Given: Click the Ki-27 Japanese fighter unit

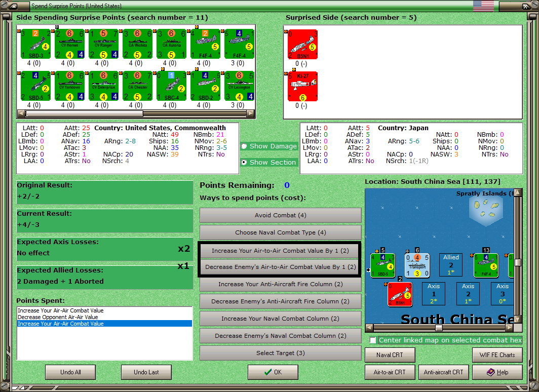Looking at the screenshot, I should click(302, 87).
